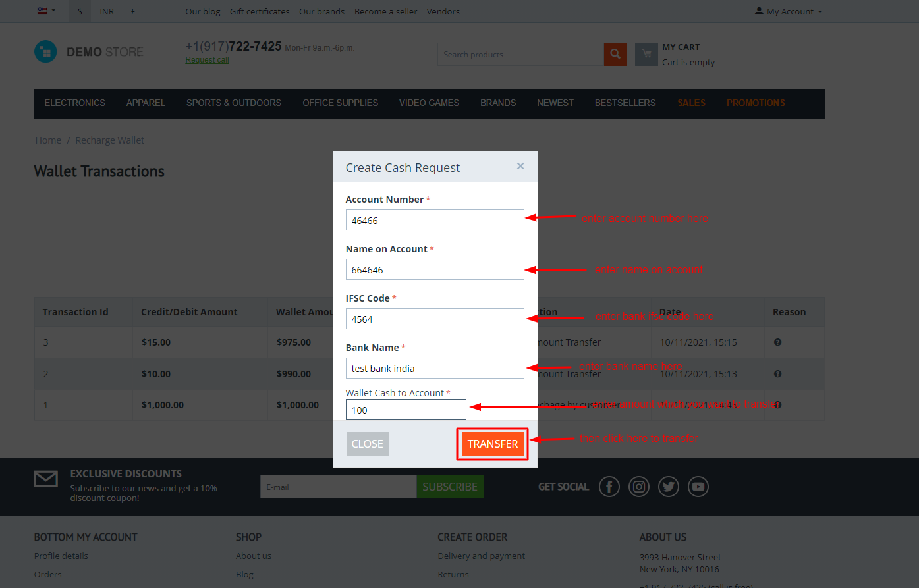The height and width of the screenshot is (588, 919).
Task: Select the pound currency option
Action: [133, 11]
